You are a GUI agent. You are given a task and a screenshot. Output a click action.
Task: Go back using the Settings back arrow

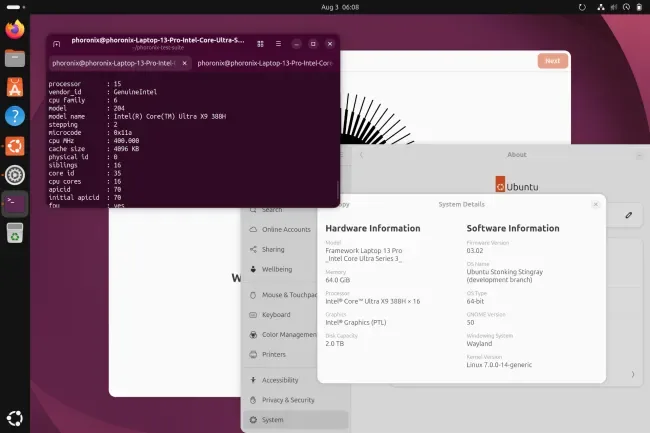pyautogui.click(x=361, y=155)
